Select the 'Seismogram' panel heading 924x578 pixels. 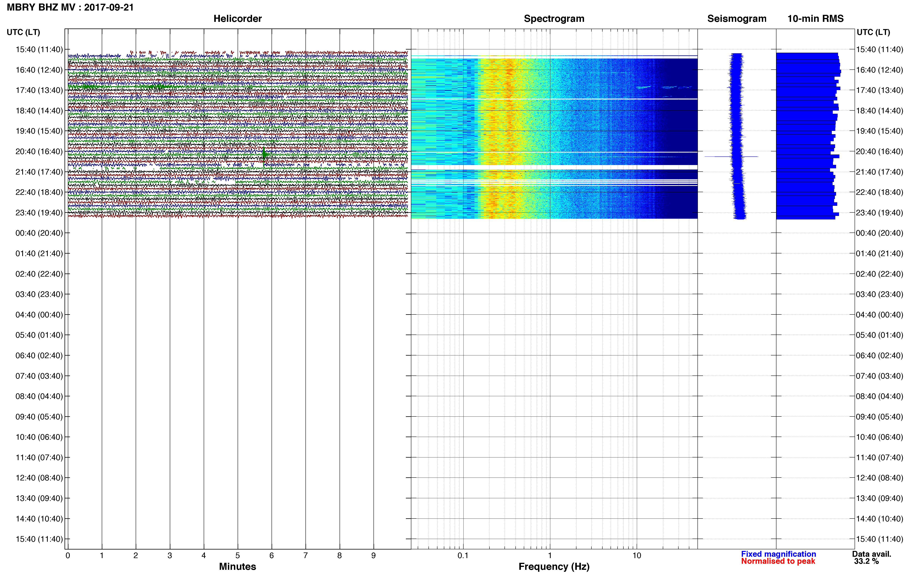[736, 19]
